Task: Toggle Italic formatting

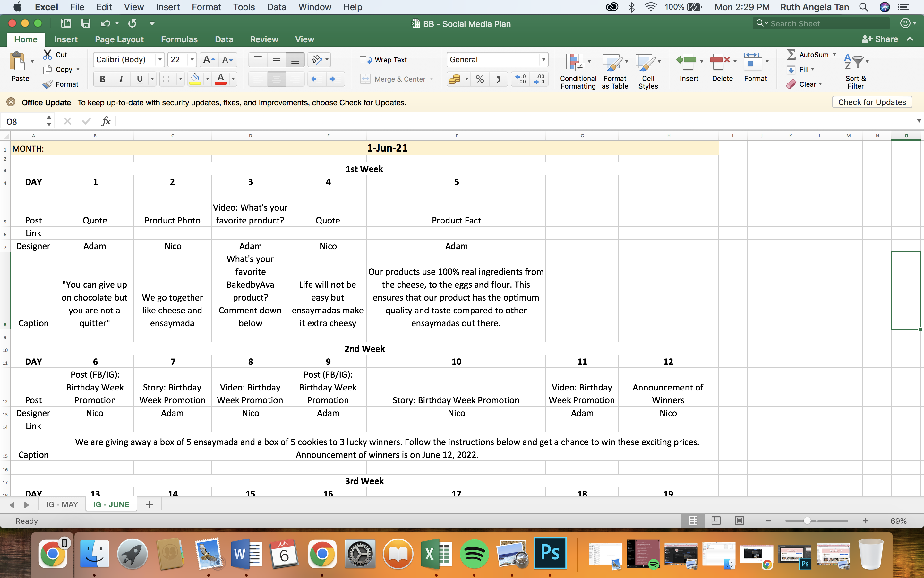Action: pyautogui.click(x=121, y=79)
